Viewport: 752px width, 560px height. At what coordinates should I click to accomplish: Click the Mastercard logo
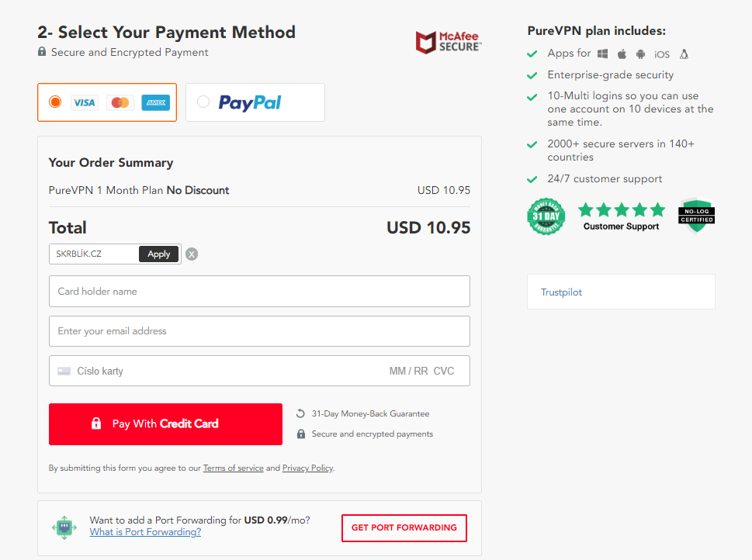coord(120,102)
